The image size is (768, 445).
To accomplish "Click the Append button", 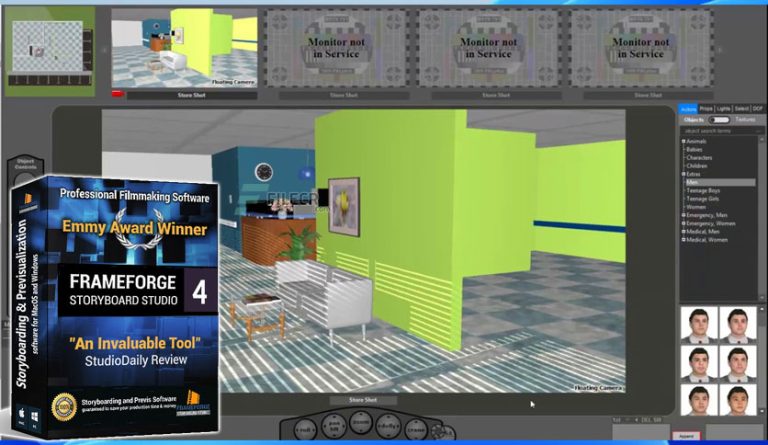I will pos(687,436).
